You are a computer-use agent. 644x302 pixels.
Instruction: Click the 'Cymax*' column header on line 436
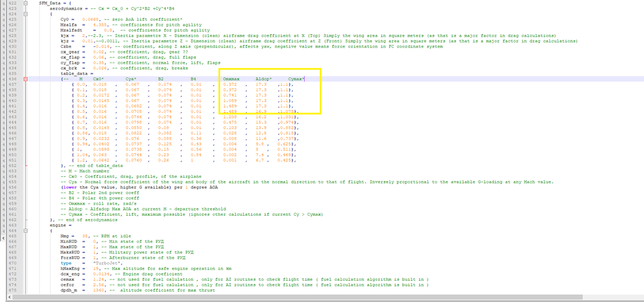click(x=296, y=79)
